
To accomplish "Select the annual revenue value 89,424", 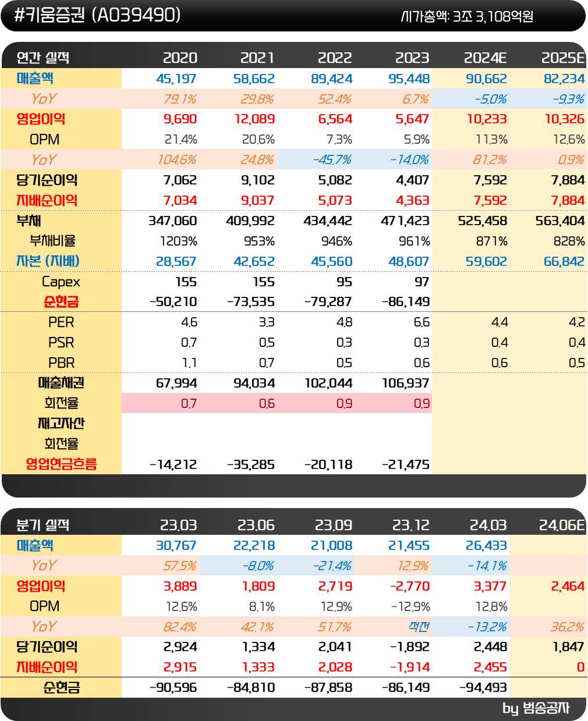I will click(x=331, y=79).
